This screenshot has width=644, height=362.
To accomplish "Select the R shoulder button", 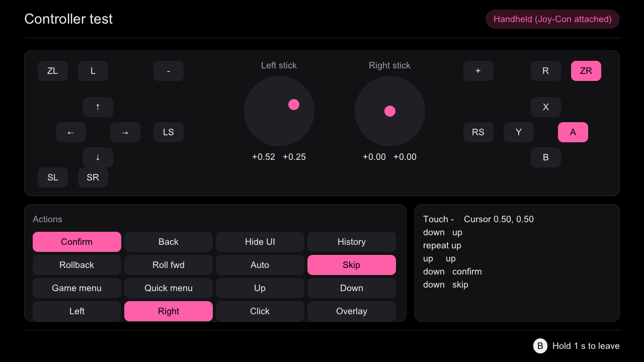I will (546, 71).
